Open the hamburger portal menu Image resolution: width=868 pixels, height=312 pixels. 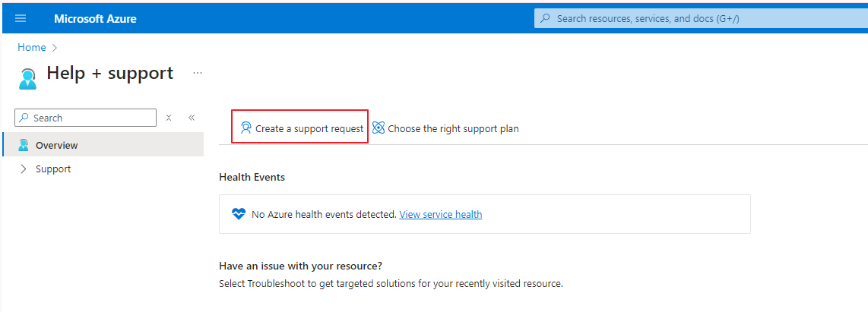pyautogui.click(x=21, y=18)
